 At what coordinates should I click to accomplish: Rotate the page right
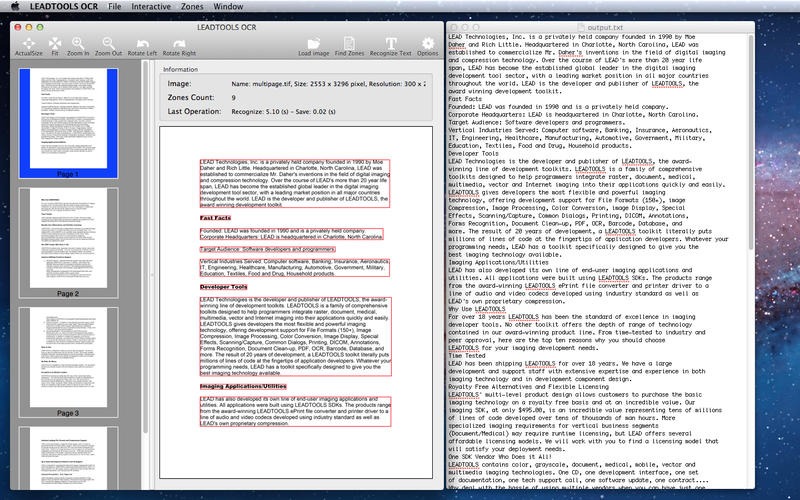coord(179,44)
